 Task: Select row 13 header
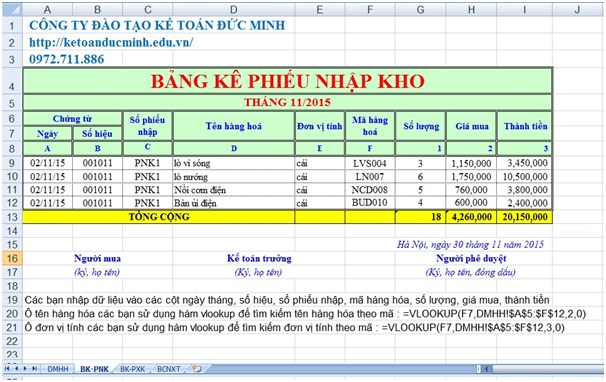12,217
